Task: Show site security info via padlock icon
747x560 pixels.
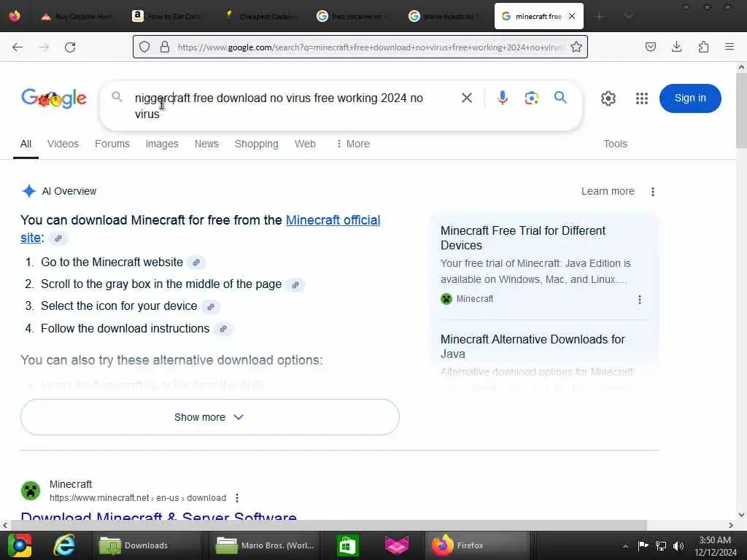Action: (x=165, y=47)
